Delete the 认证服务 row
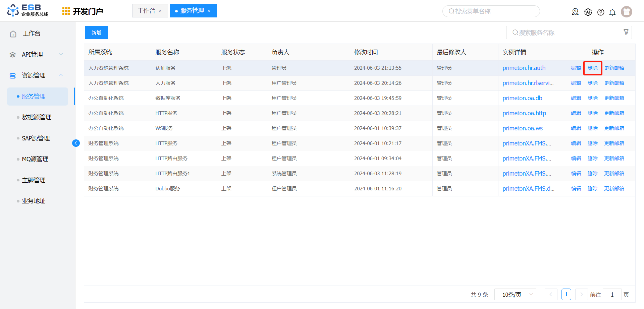Screen dimensions: 644x309 pos(592,68)
